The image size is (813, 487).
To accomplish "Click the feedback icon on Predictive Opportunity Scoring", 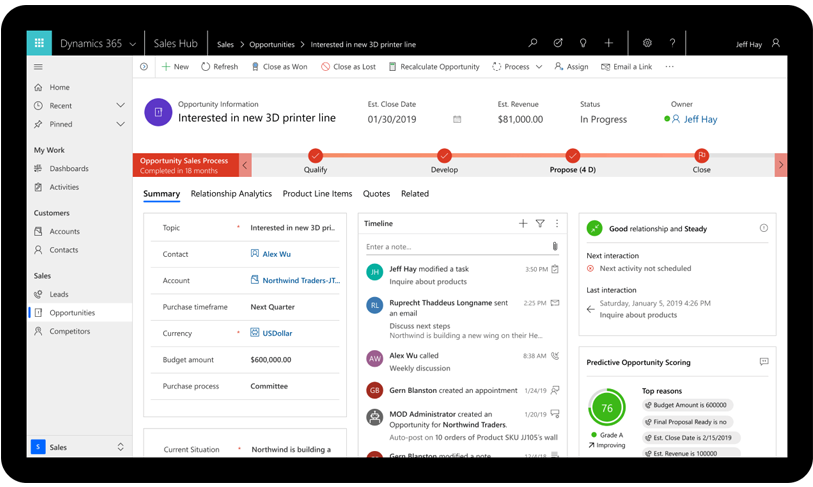I will pos(764,361).
